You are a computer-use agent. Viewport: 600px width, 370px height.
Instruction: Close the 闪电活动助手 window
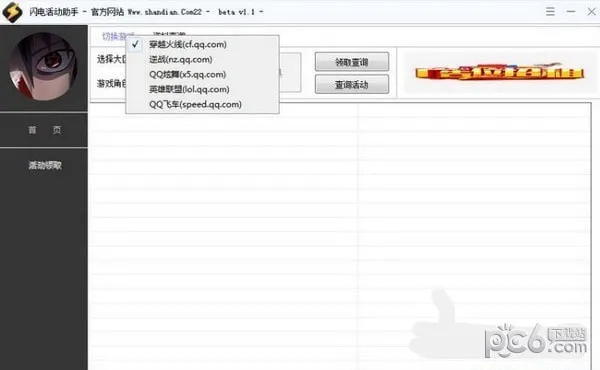pos(592,11)
